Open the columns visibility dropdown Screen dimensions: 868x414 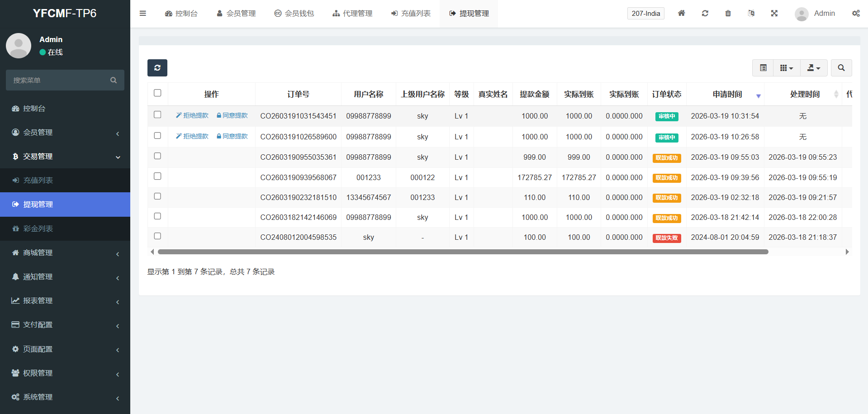[787, 68]
